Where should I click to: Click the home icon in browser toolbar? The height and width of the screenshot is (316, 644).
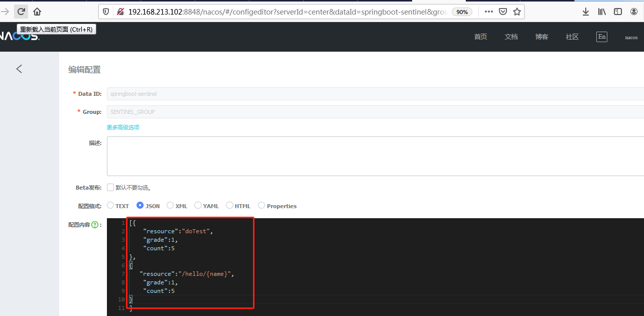[37, 11]
